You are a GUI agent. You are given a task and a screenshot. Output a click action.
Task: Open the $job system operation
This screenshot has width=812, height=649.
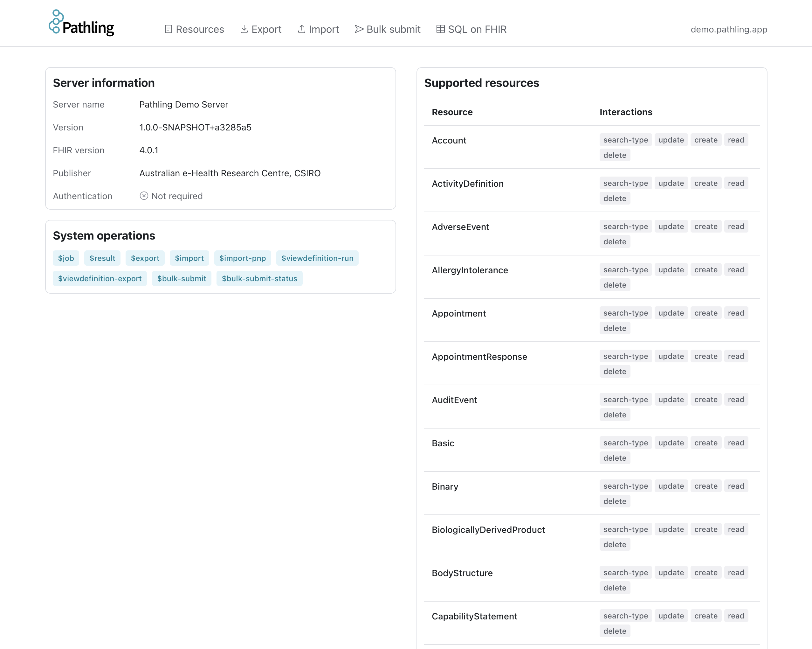pyautogui.click(x=66, y=258)
